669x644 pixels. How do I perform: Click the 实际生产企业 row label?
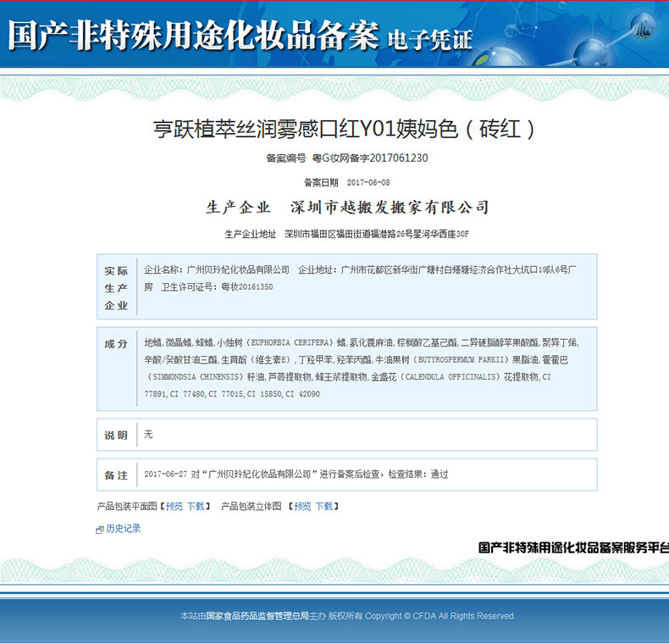click(116, 288)
